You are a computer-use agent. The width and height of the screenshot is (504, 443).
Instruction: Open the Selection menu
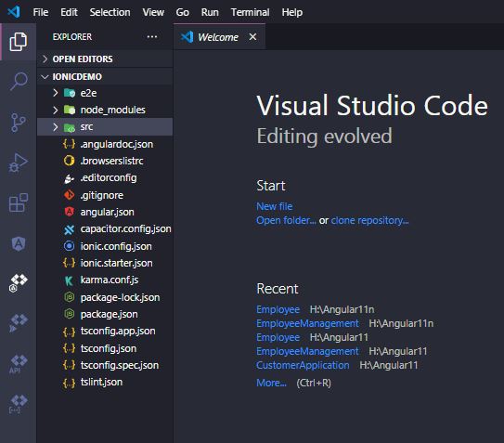(x=110, y=12)
